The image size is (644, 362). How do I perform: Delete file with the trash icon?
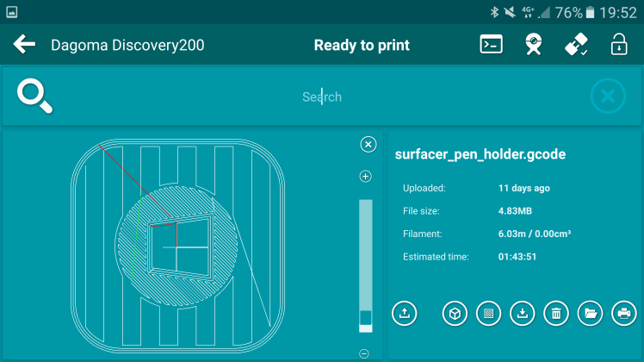(x=555, y=314)
